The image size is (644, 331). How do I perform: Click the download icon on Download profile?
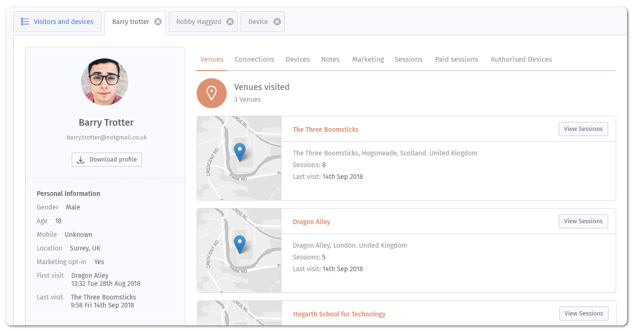(80, 159)
